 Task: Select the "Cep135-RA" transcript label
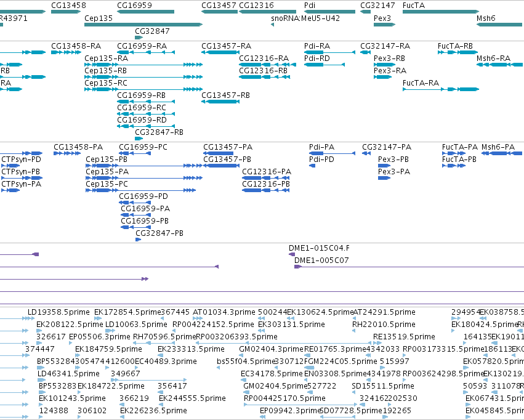click(x=107, y=59)
